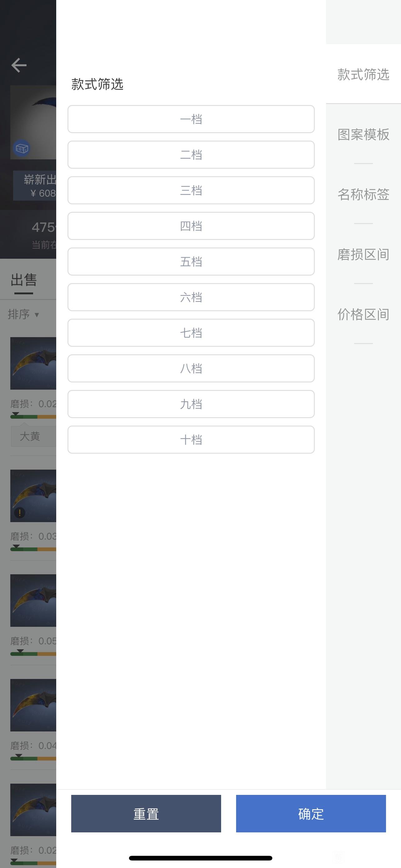Tap the back arrow icon
The image size is (401, 868).
click(19, 65)
